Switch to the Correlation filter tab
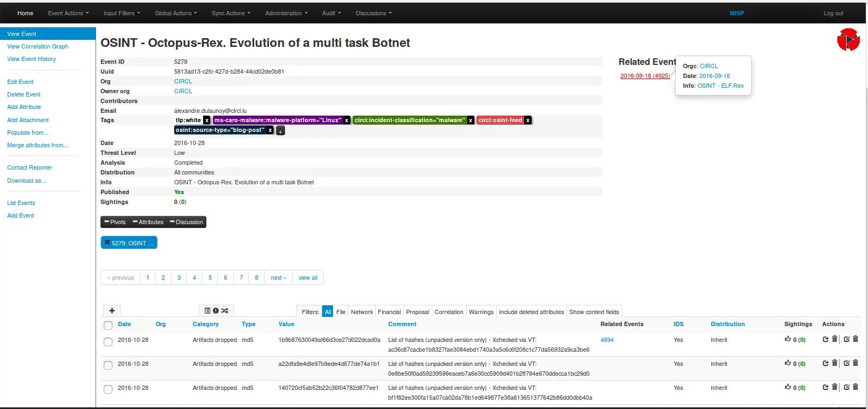 pyautogui.click(x=449, y=312)
